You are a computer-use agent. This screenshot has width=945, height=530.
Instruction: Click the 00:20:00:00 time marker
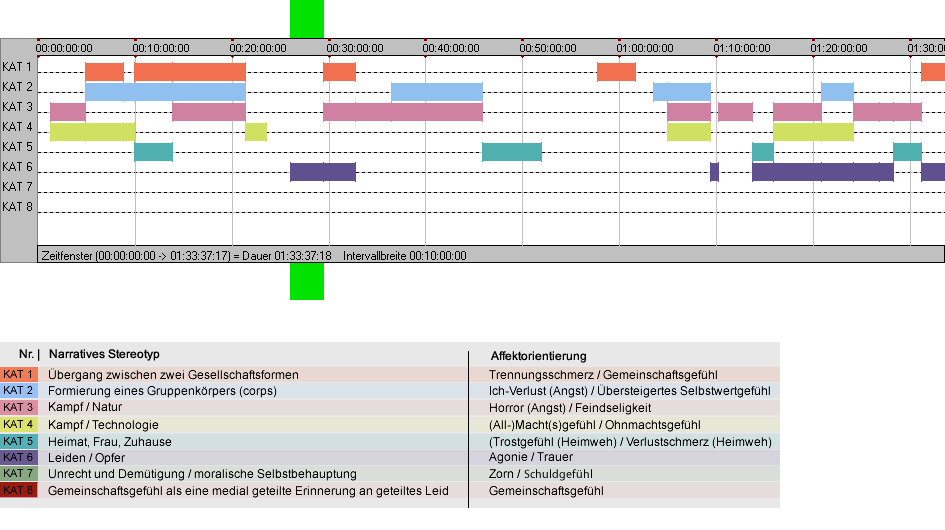(258, 48)
